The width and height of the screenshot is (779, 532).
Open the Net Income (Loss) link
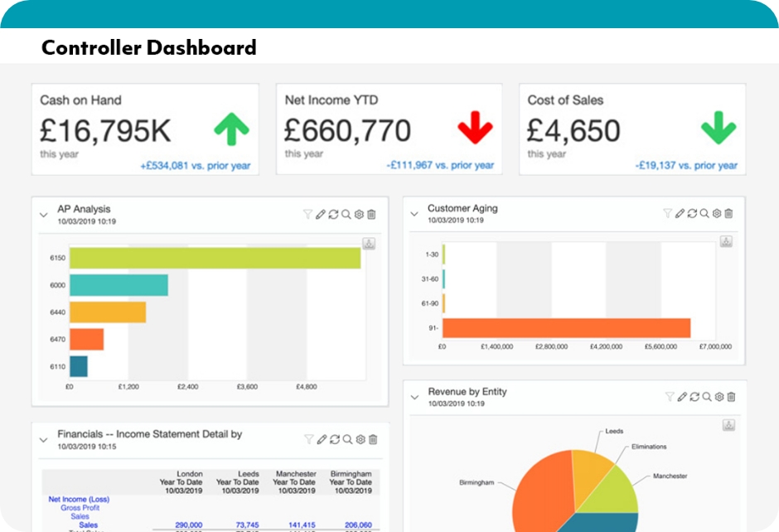click(79, 500)
